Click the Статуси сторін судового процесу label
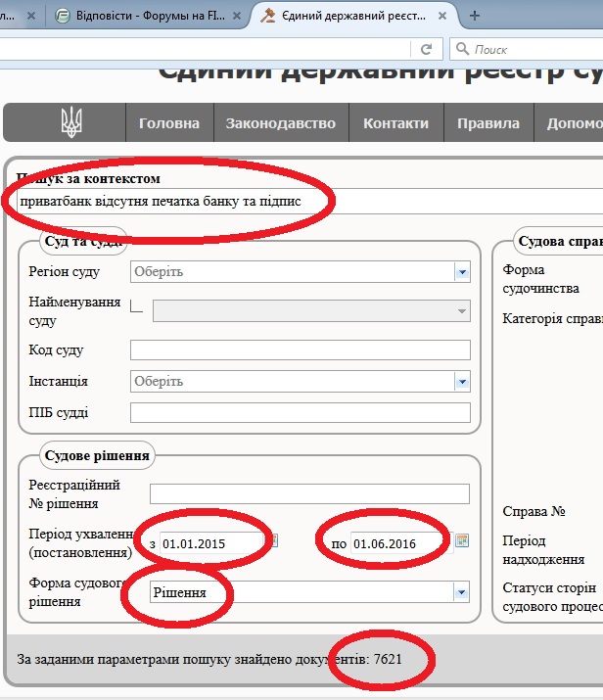Screen dimensions: 603x700 552,597
